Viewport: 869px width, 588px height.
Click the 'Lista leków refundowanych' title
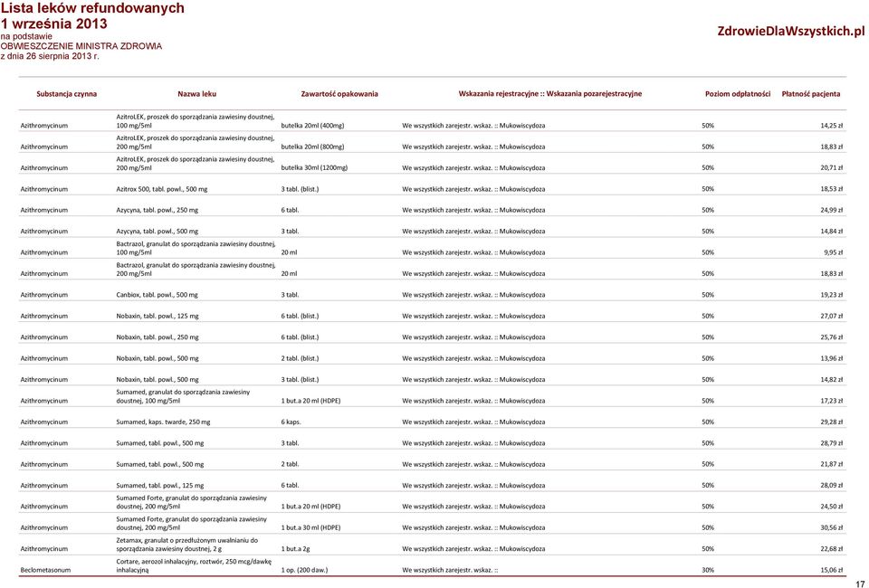(x=92, y=8)
